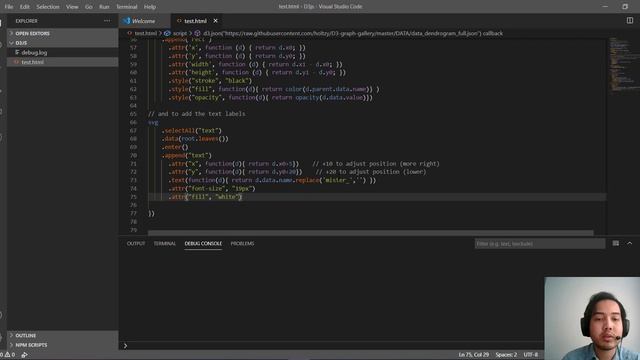
Task: Open the Explorer views and more actions ellipsis
Action: [107, 21]
